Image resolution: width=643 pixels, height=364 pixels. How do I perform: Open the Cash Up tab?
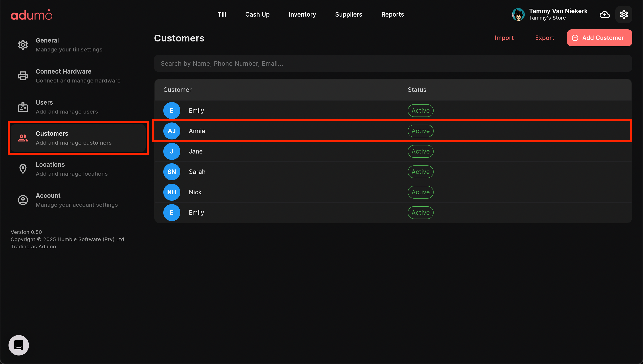(x=257, y=14)
